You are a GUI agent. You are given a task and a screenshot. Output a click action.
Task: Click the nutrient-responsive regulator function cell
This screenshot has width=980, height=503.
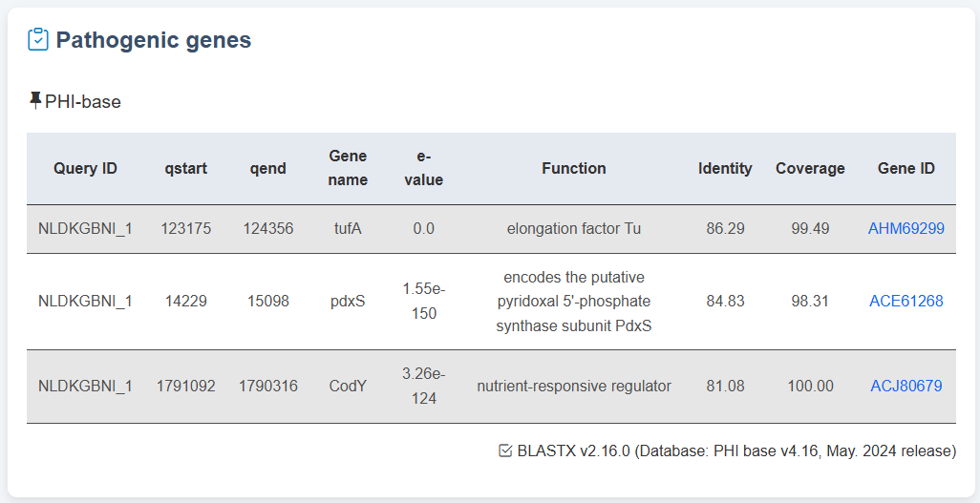point(573,387)
